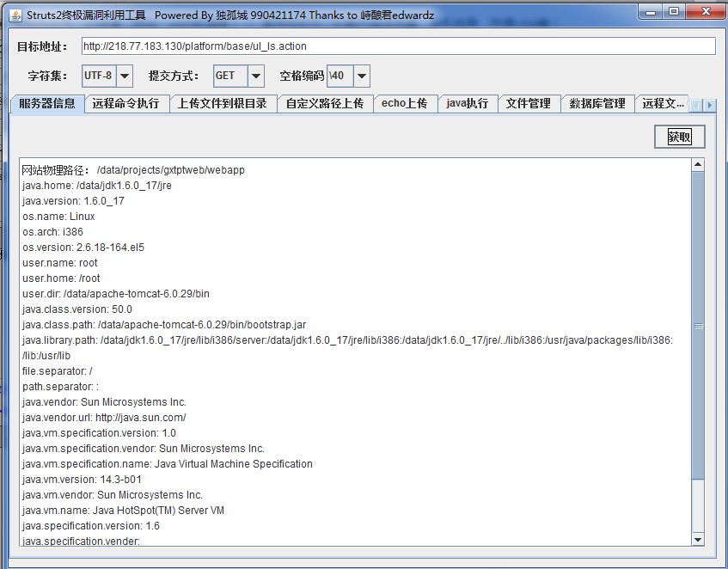The height and width of the screenshot is (569, 728).
Task: Click the java.version: 1.6.0_17 line
Action: point(73,201)
